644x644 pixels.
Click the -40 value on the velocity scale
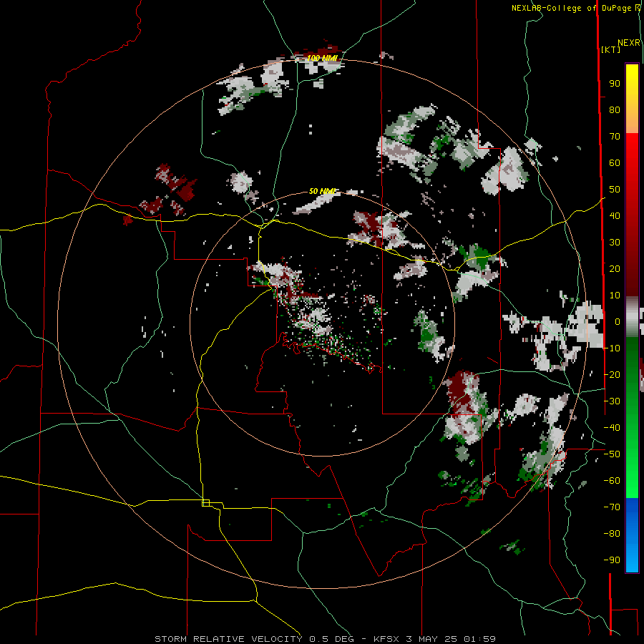[612, 428]
